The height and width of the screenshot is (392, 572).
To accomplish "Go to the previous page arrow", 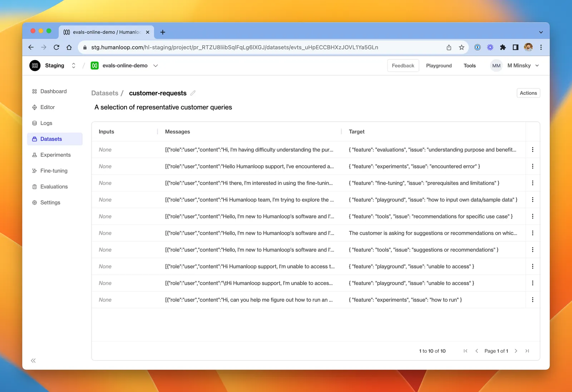I will tap(477, 351).
